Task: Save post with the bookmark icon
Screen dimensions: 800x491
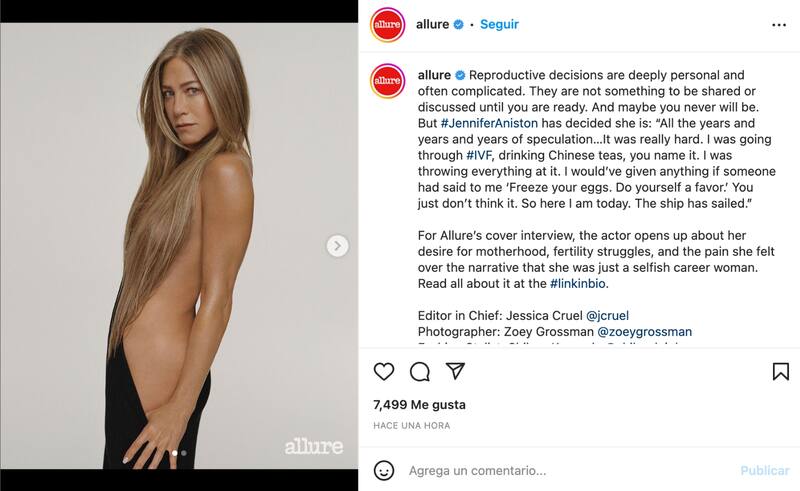Action: pyautogui.click(x=781, y=372)
